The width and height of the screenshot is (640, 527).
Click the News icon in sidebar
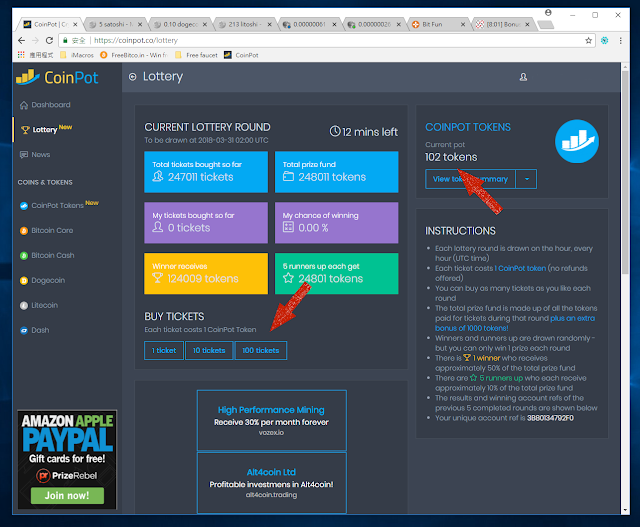(x=24, y=155)
